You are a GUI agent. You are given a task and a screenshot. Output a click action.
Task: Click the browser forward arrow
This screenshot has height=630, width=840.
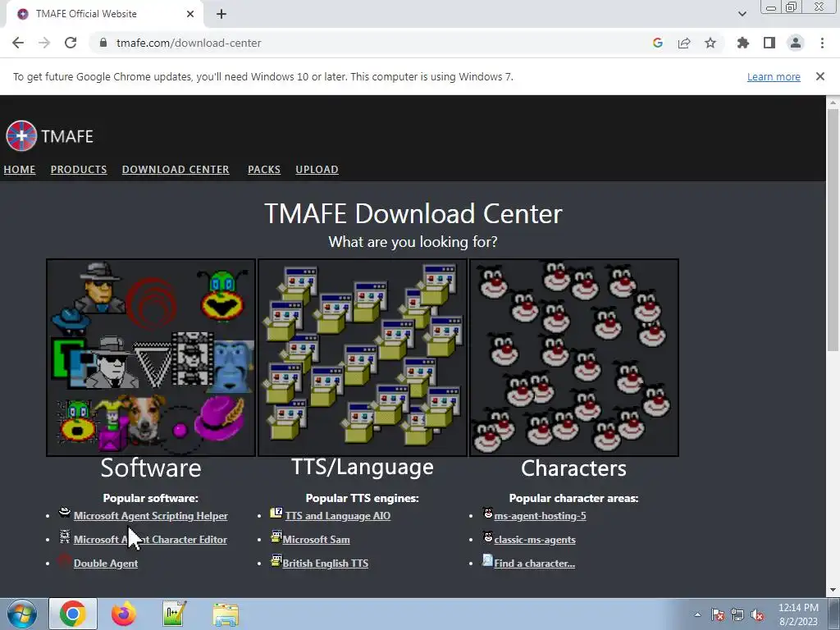[x=44, y=43]
